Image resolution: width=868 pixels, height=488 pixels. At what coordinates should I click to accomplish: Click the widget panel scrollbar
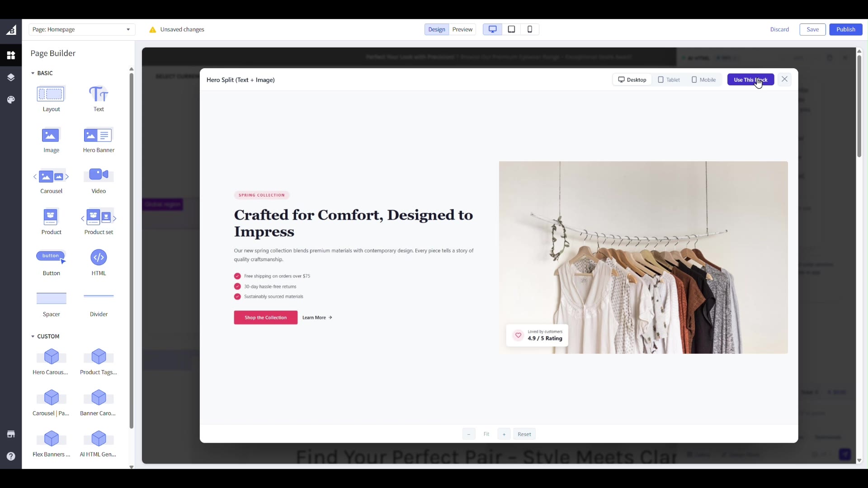coord(132,251)
